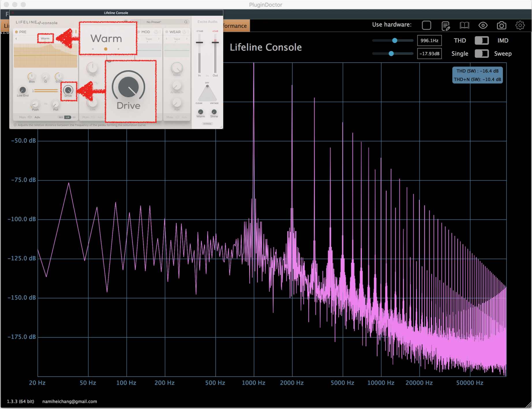Go to previous WEAR type arrow
Screen dimensions: 532x409
click(166, 39)
